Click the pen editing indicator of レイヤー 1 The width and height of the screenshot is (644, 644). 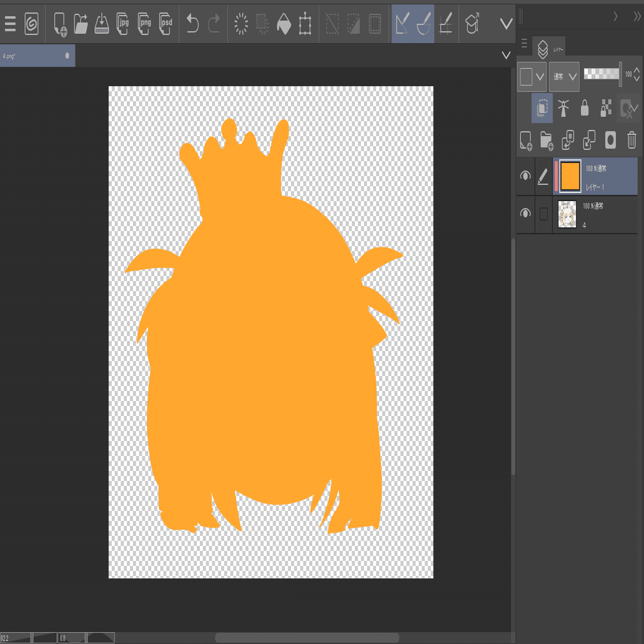543,177
